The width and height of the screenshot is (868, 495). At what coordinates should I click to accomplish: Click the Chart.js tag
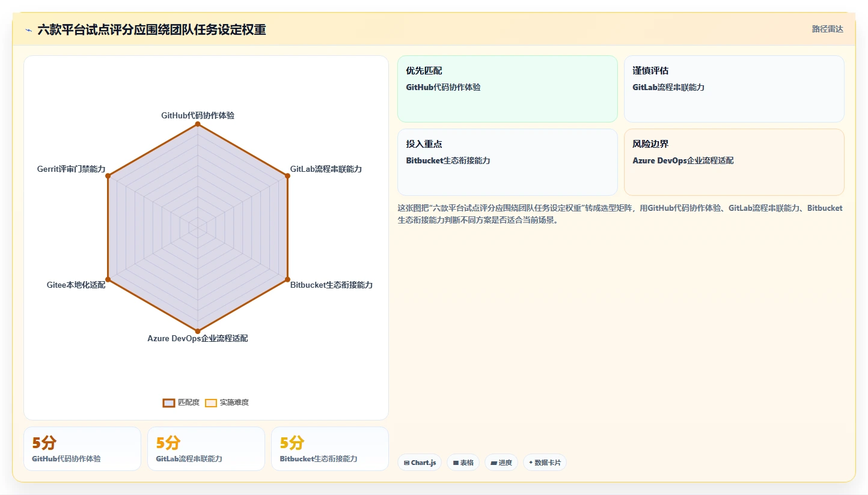pos(420,463)
